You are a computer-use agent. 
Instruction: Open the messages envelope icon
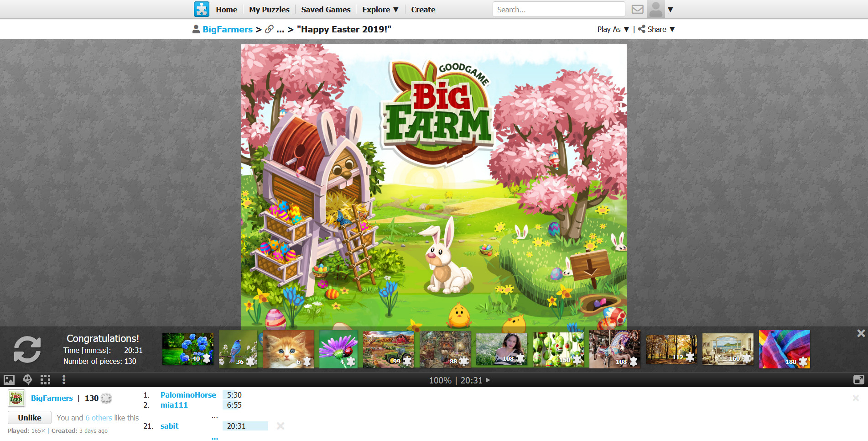(637, 9)
